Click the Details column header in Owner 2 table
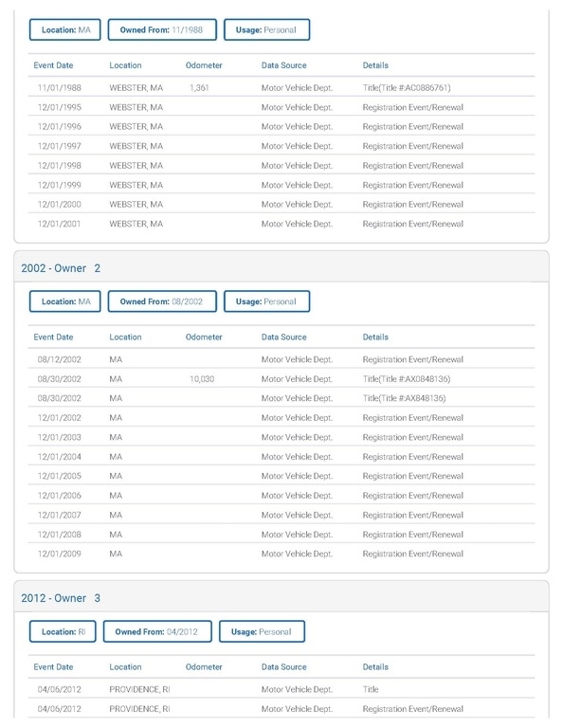Image resolution: width=563 pixels, height=728 pixels. point(375,337)
